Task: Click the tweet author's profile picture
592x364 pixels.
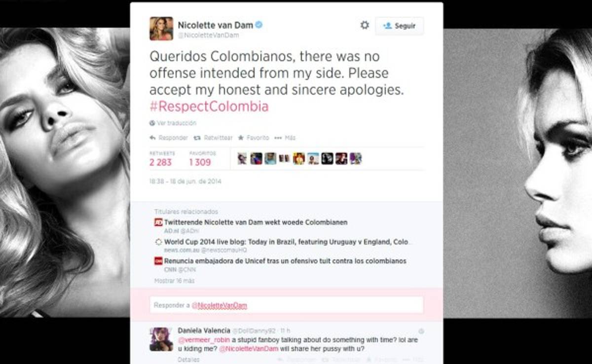Action: coord(161,29)
